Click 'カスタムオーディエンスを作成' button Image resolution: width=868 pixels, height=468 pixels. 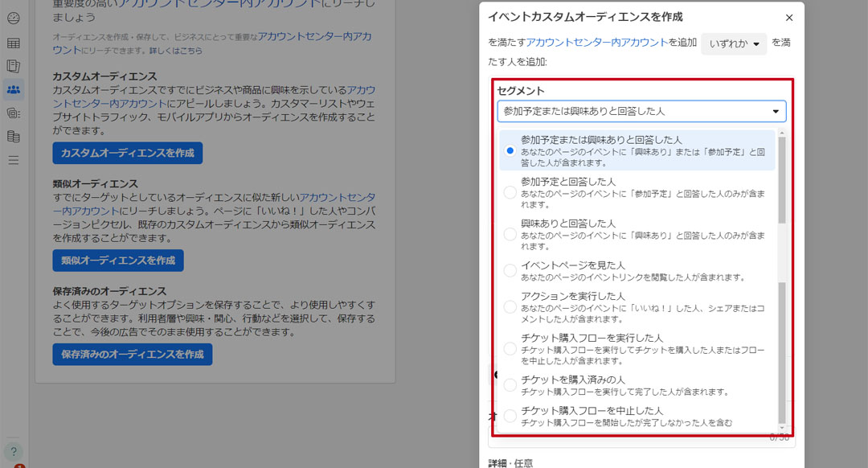(x=127, y=153)
